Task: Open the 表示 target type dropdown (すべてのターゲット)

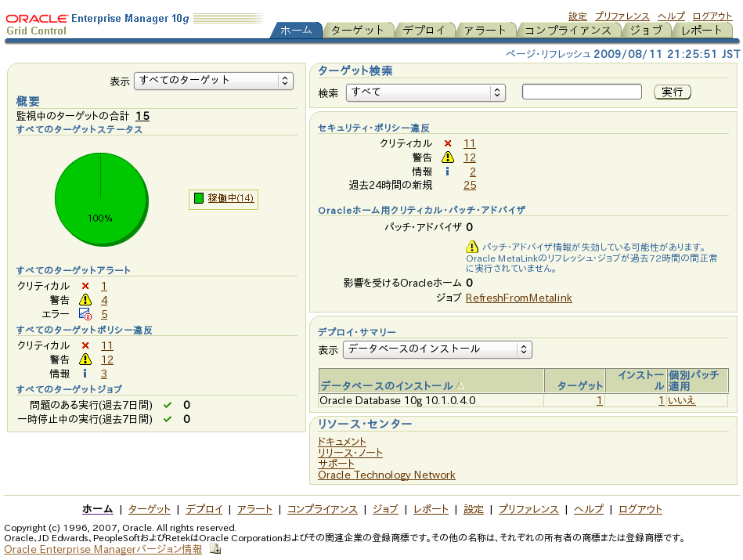Action: point(214,81)
